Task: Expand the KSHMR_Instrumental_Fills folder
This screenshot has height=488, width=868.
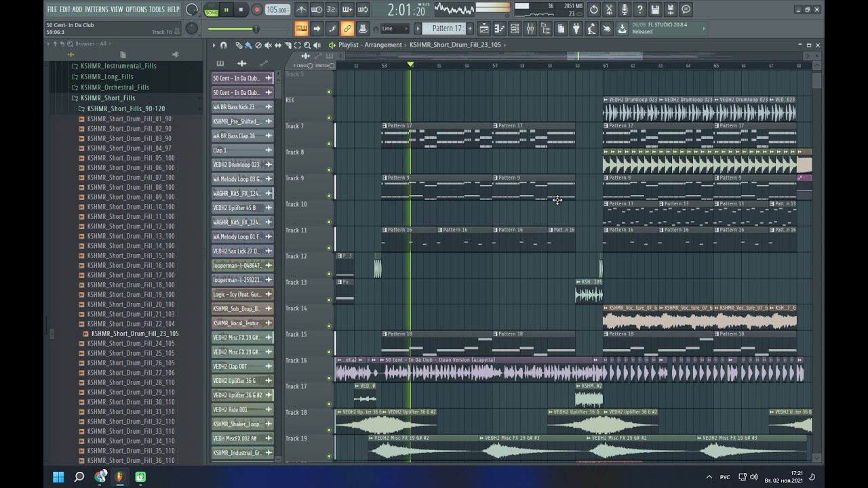Action: click(x=118, y=66)
